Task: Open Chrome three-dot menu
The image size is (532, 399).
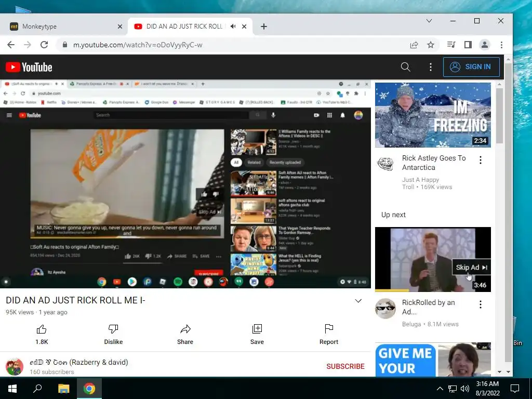Action: coord(501,45)
